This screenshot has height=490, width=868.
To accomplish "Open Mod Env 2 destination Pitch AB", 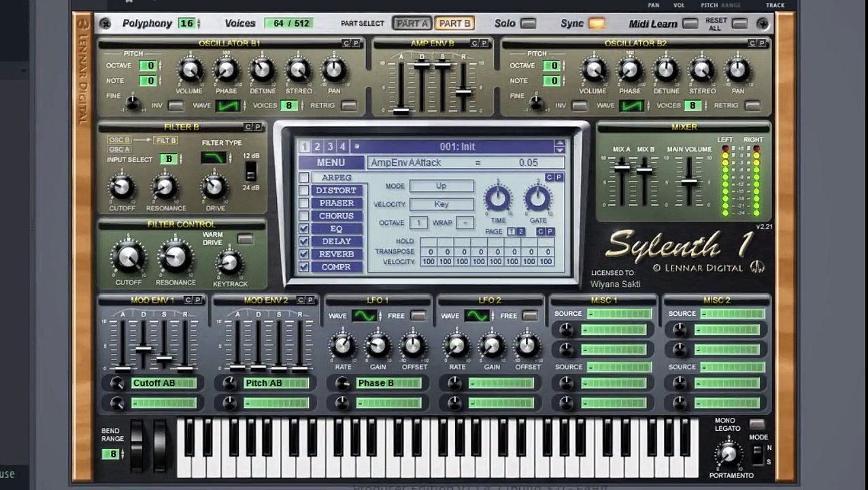I will (276, 383).
